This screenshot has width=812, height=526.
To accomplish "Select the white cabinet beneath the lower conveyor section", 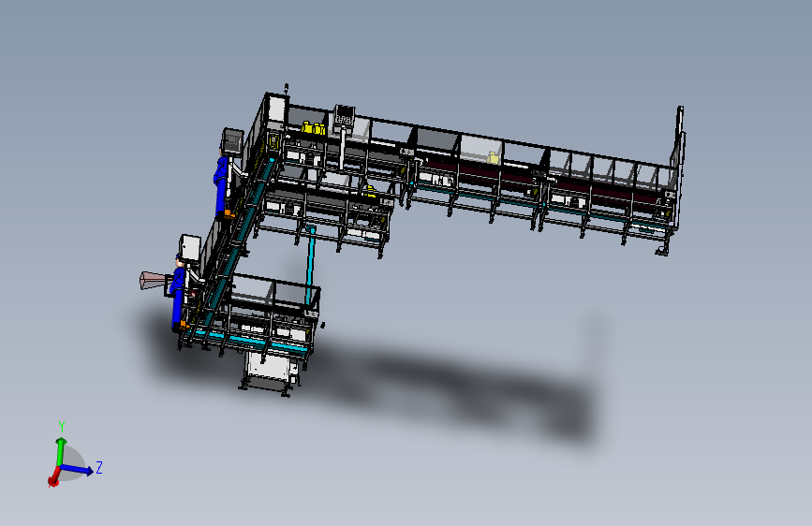I will (x=271, y=369).
